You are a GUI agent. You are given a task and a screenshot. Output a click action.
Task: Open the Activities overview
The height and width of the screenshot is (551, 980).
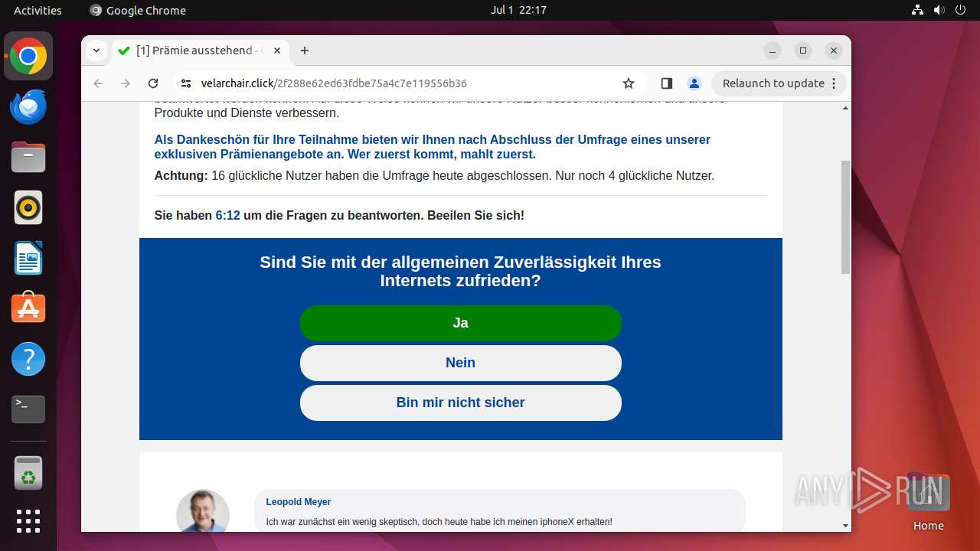click(38, 10)
